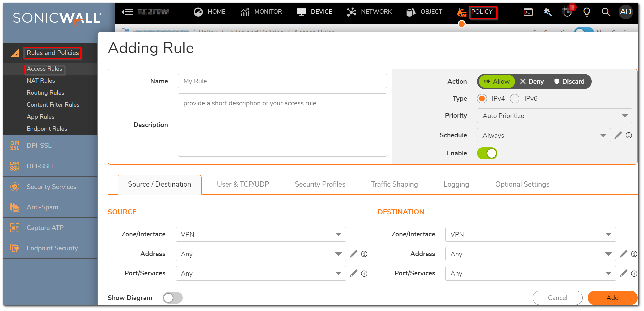This screenshot has height=311, width=644.
Task: Open Source Port/Services dropdown
Action: click(x=261, y=273)
